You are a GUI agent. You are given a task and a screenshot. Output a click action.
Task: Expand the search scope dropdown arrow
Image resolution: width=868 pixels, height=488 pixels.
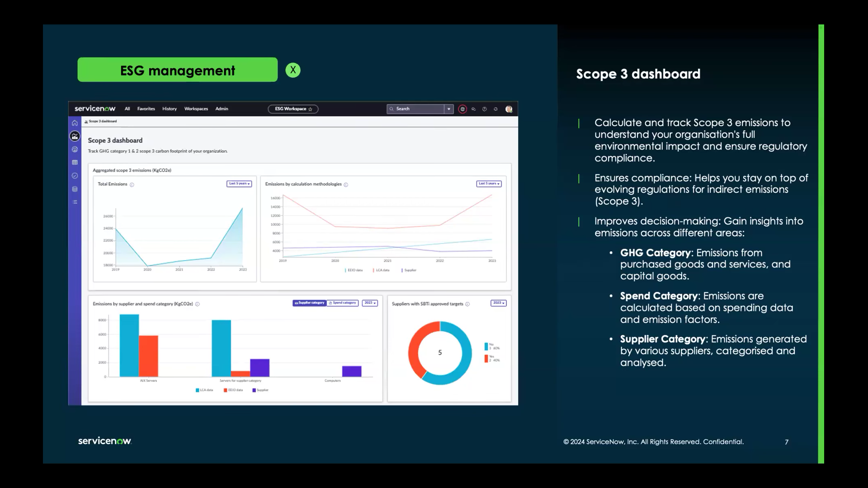448,109
